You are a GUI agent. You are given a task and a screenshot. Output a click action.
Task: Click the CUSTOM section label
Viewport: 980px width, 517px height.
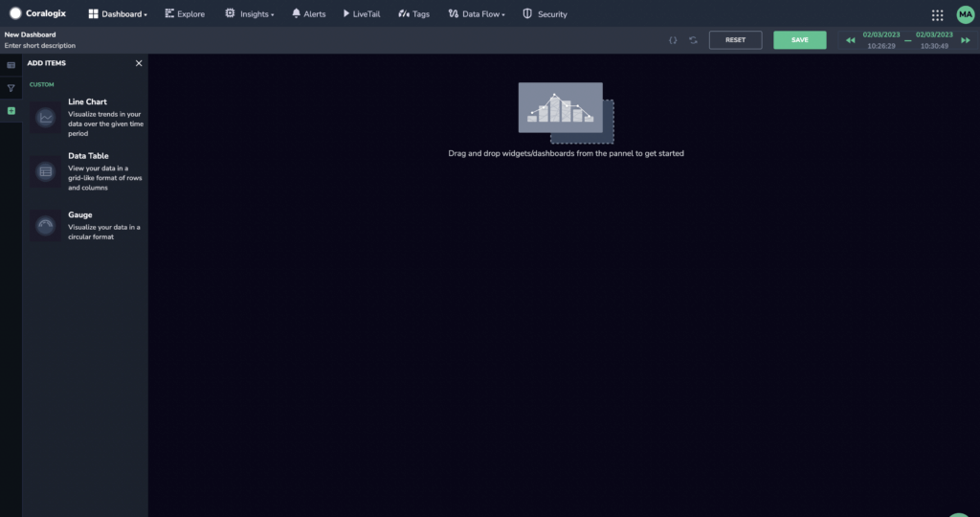42,84
